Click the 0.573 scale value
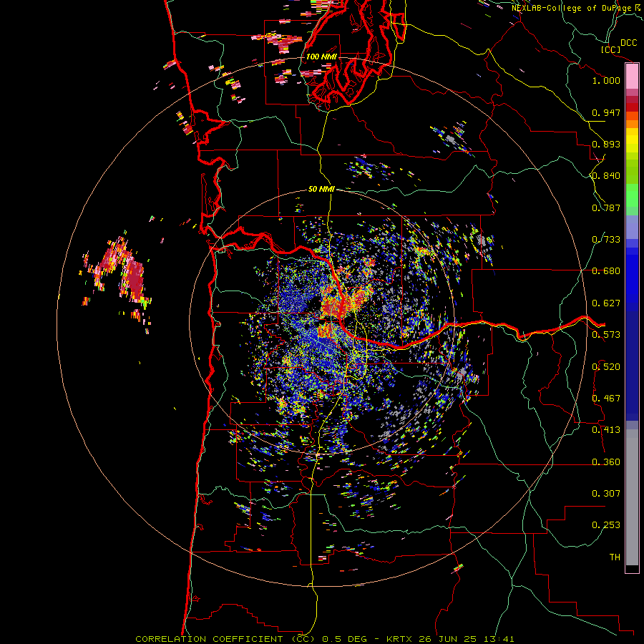Screen dimensions: 644x644 pyautogui.click(x=606, y=335)
